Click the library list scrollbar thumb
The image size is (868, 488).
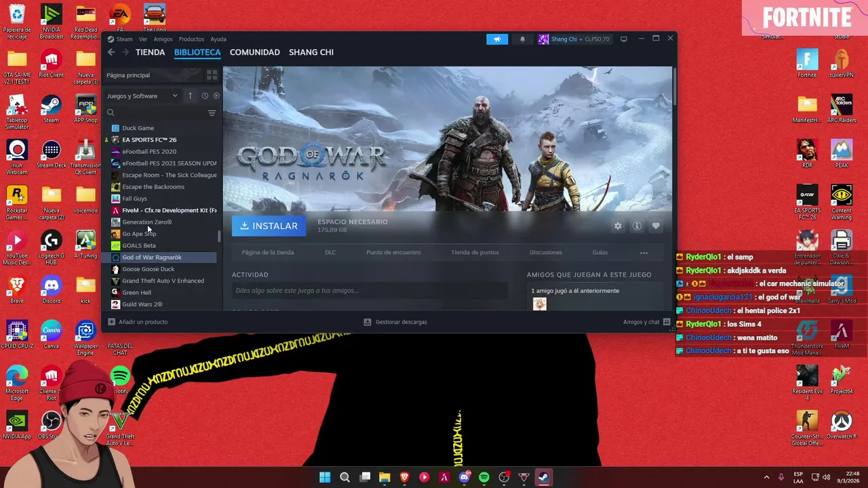coord(219,237)
